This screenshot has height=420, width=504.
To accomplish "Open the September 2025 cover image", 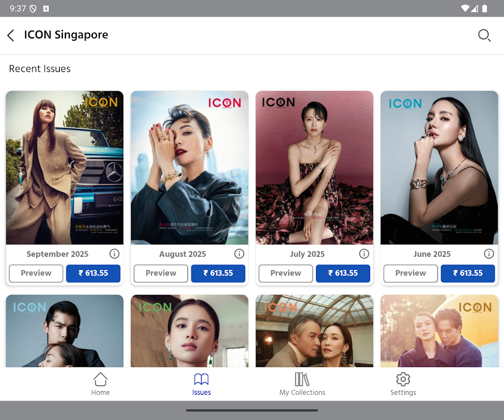I will (65, 167).
